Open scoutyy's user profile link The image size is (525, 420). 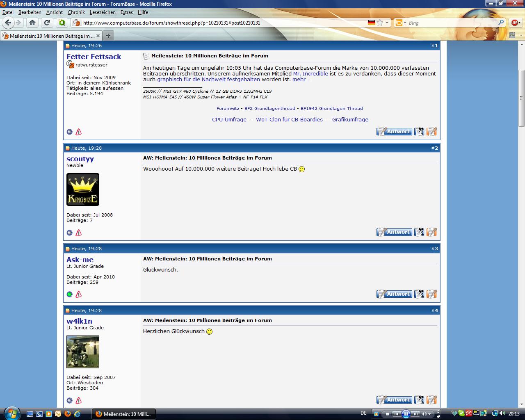pyautogui.click(x=80, y=159)
